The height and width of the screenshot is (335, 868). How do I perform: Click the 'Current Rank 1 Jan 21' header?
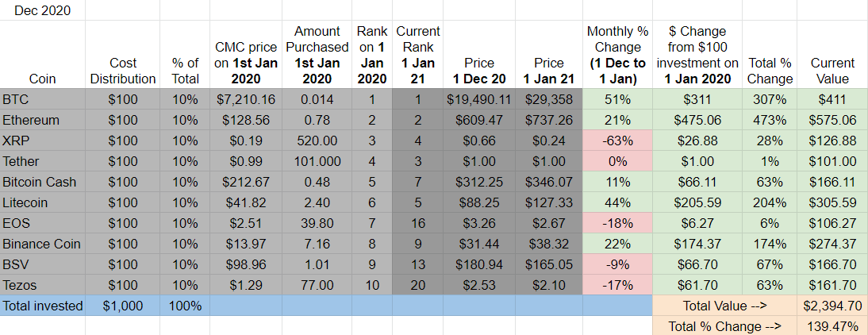click(x=418, y=54)
